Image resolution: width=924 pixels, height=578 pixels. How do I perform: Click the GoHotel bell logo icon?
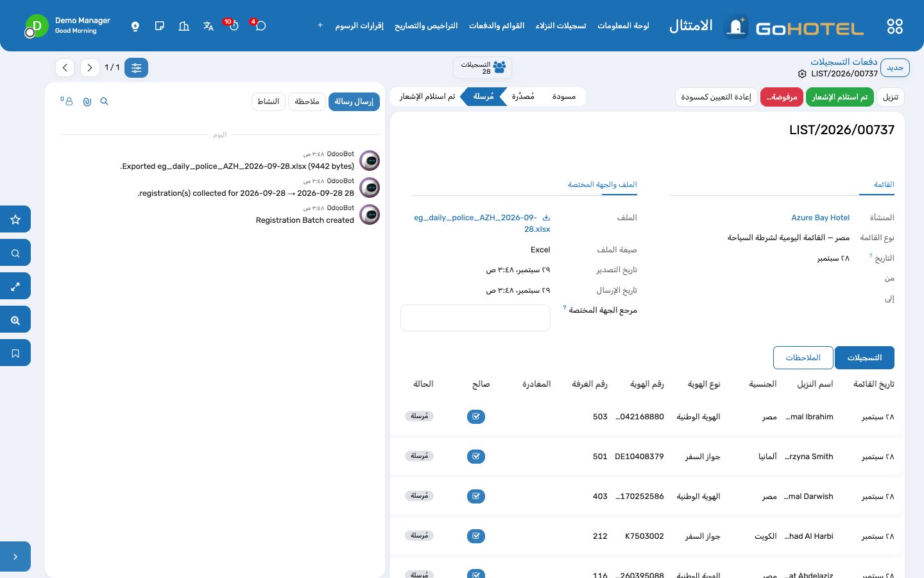point(736,26)
